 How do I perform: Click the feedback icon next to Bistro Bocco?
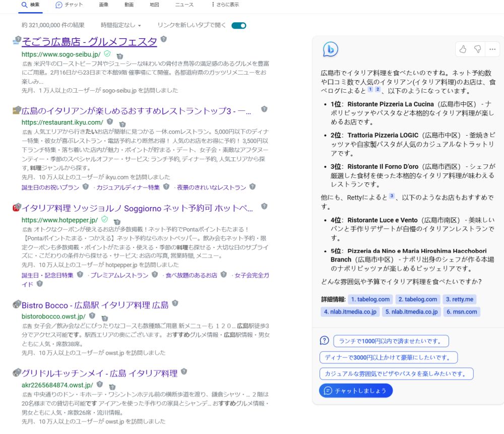pos(175,303)
